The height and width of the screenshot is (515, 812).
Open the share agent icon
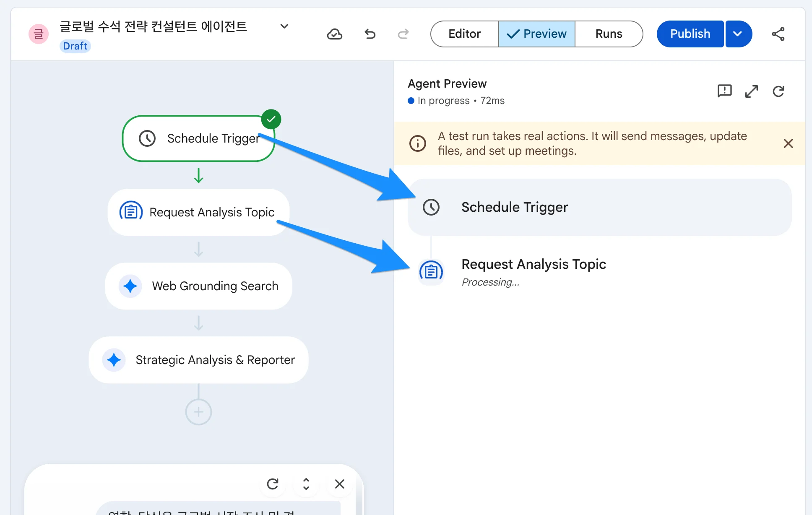pyautogui.click(x=778, y=34)
